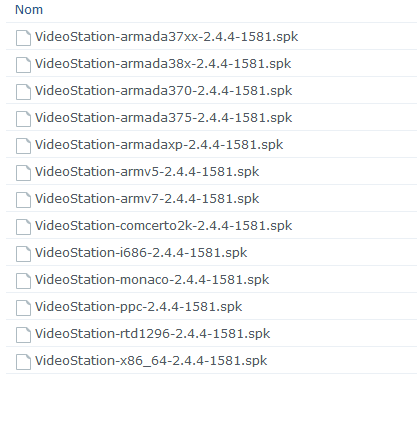Image resolution: width=417 pixels, height=428 pixels.
Task: Select the file icon of VideoStation-armada375
Action: 23,118
